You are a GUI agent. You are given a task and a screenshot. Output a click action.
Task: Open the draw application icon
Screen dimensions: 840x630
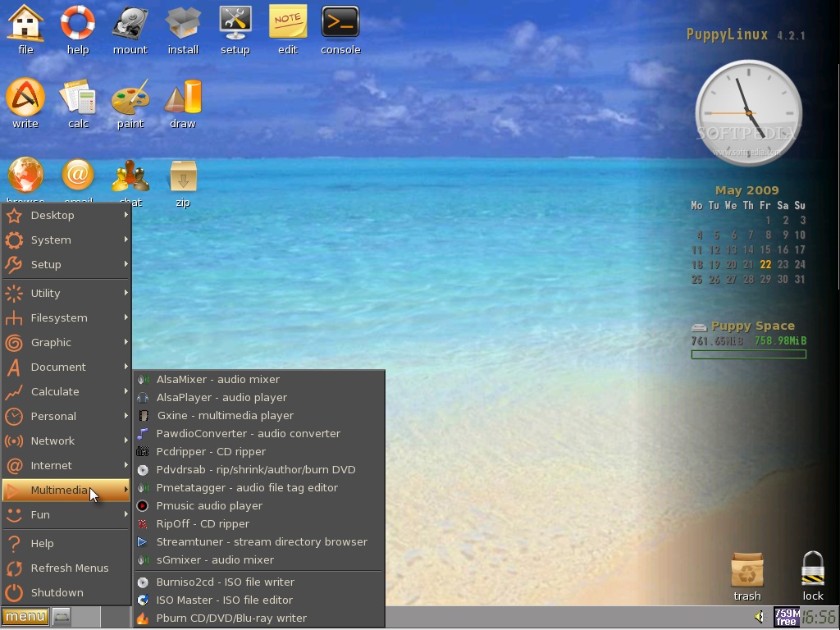182,98
